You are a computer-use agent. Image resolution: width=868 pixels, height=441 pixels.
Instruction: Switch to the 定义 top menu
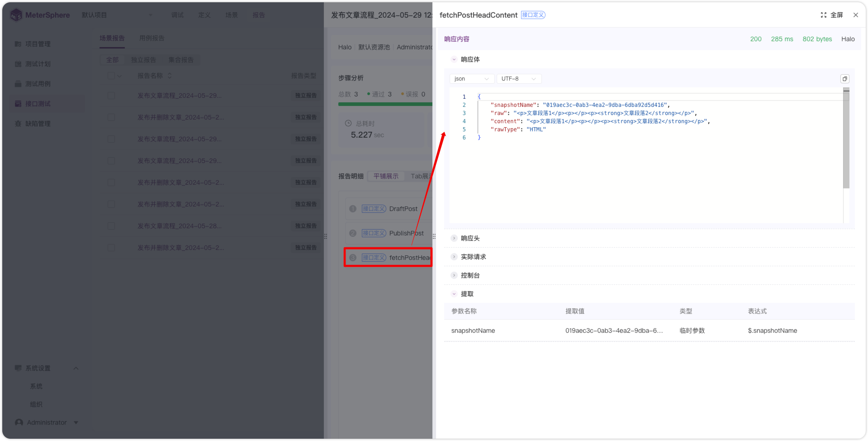pyautogui.click(x=204, y=15)
